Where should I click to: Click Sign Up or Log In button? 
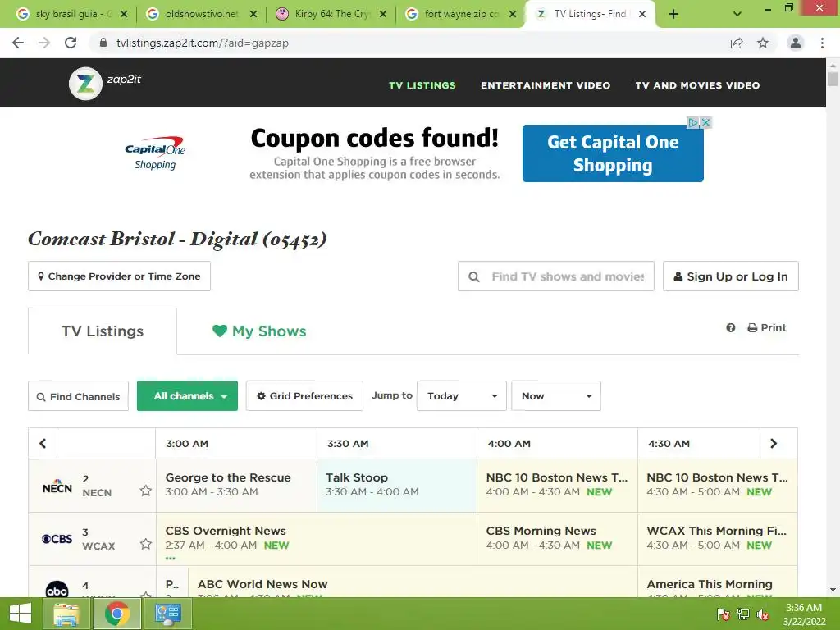point(731,276)
